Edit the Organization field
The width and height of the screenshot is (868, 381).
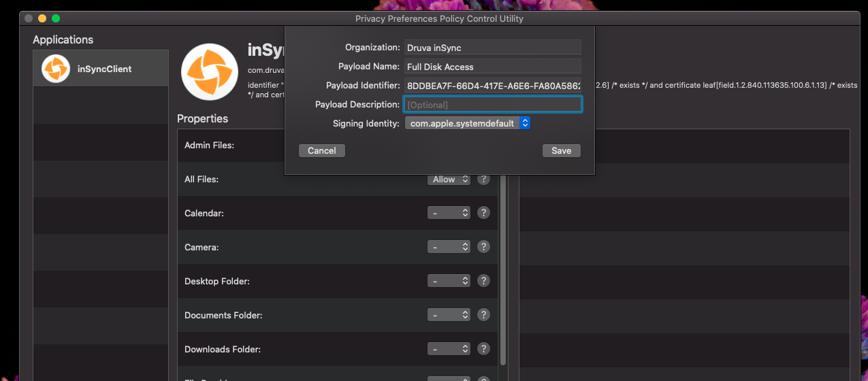(x=492, y=47)
